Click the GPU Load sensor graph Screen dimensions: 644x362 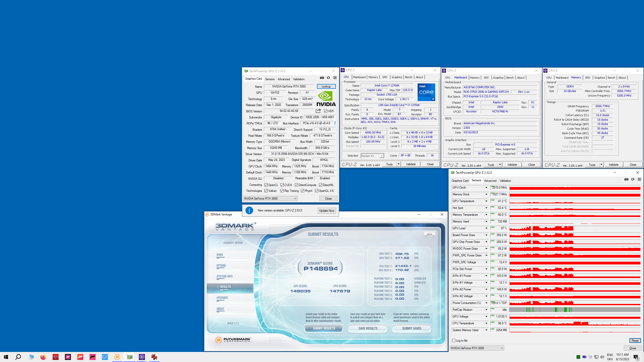[x=575, y=228]
